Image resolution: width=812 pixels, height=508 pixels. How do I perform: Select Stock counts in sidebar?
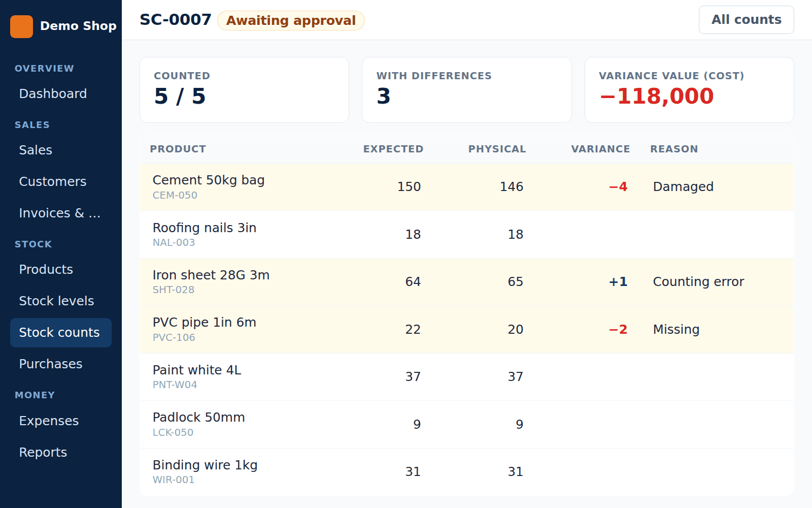pyautogui.click(x=61, y=333)
